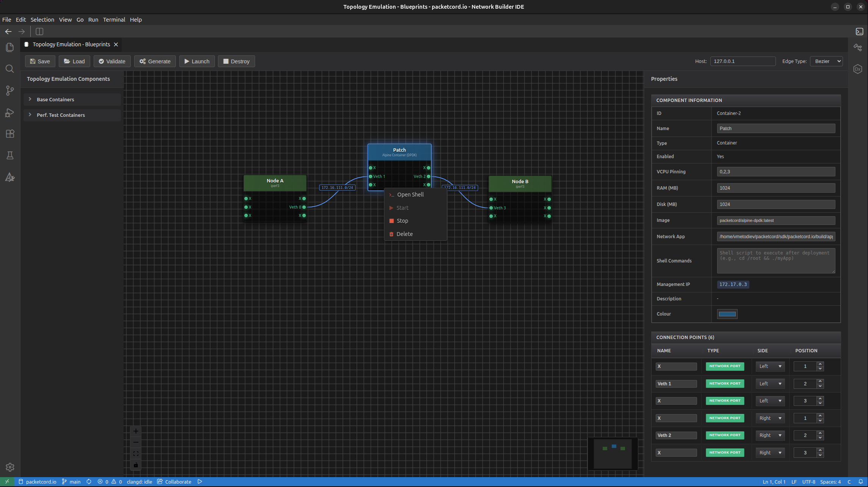Click the back navigation arrow
868x487 pixels.
(8, 31)
